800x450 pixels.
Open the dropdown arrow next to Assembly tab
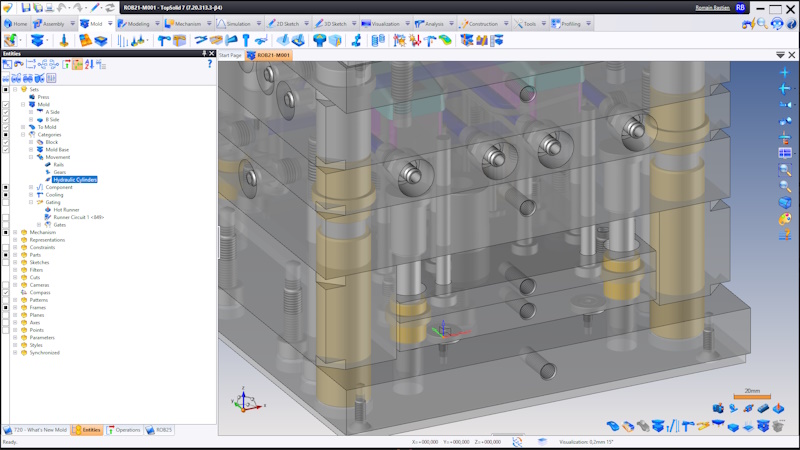point(72,23)
